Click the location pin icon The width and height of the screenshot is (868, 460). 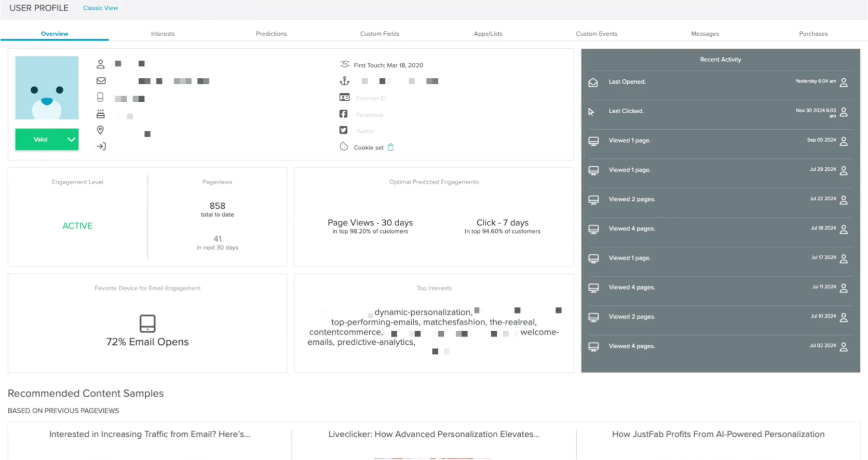(x=101, y=130)
